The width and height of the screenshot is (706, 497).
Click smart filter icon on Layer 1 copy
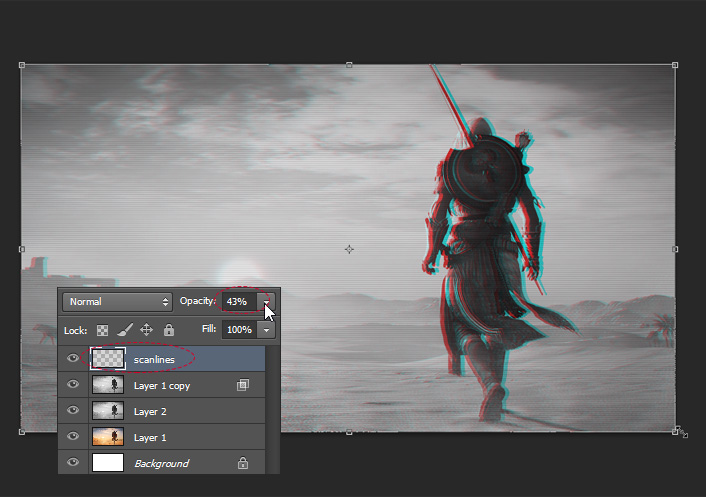(x=243, y=385)
